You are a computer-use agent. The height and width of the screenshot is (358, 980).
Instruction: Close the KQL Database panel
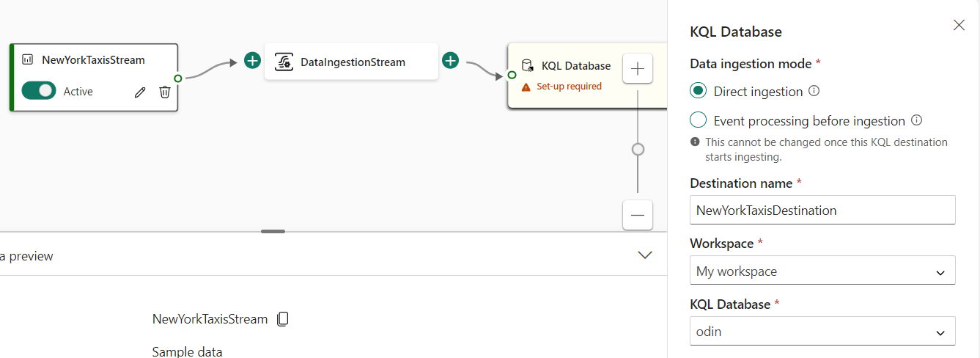click(x=959, y=25)
